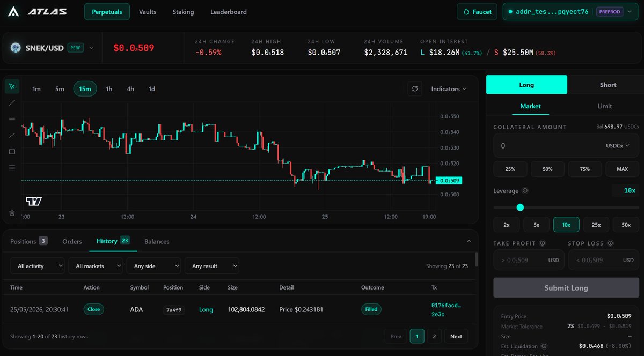Screen dimensions: 644x356
Task: Choose the 25x leverage preset
Action: [596, 225]
